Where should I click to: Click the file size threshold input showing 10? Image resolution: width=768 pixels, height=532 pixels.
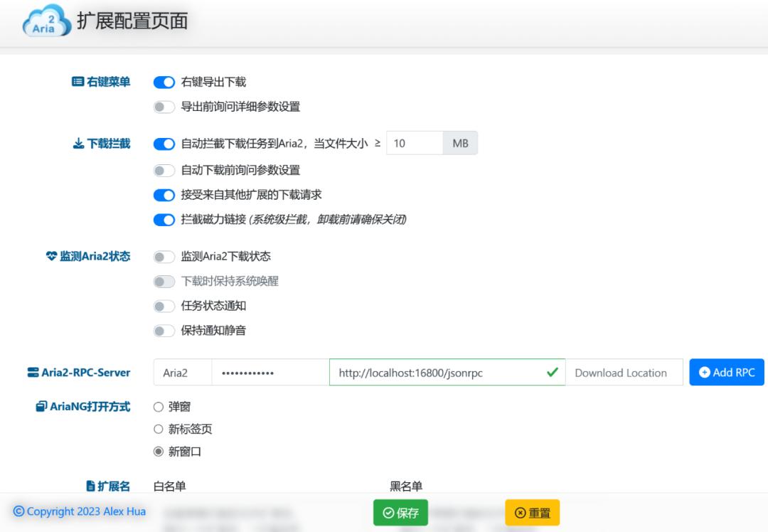click(415, 143)
